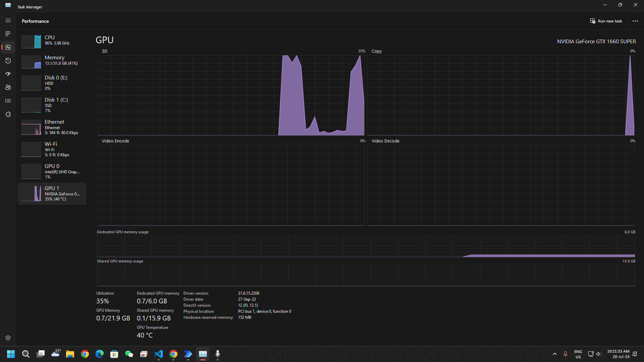Open the Services page icon
Viewport: 644px width, 362px height.
click(x=8, y=114)
